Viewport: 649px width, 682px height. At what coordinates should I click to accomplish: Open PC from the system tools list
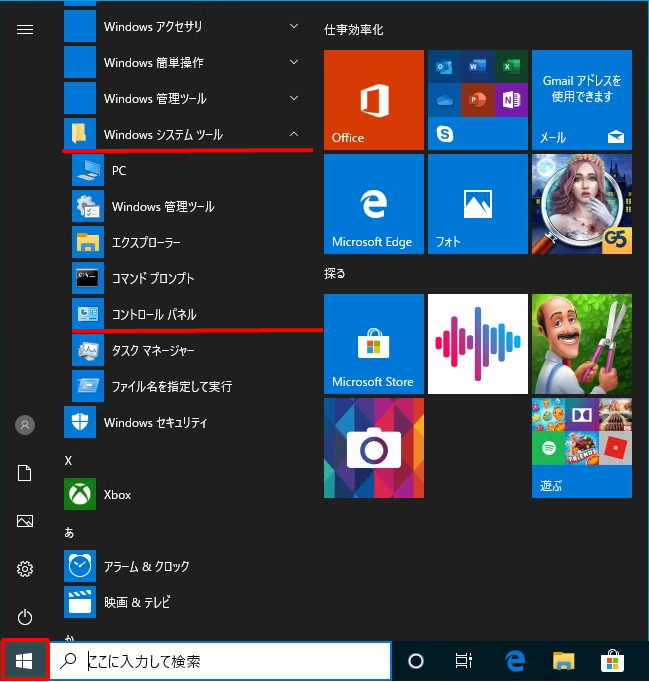[x=192, y=170]
